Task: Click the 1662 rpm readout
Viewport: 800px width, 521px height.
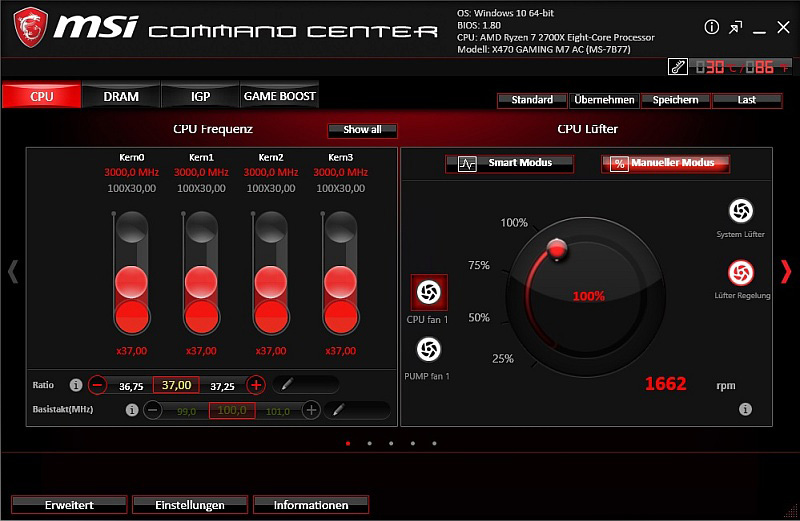Action: [x=665, y=384]
